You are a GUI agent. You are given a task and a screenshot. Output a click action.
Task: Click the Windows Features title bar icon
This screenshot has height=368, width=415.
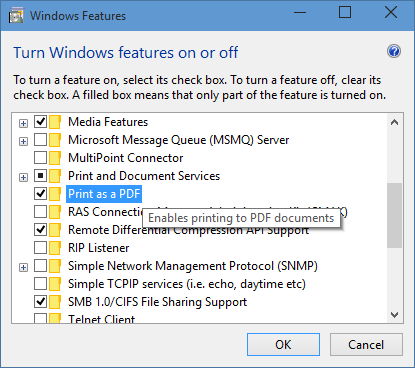coord(16,16)
